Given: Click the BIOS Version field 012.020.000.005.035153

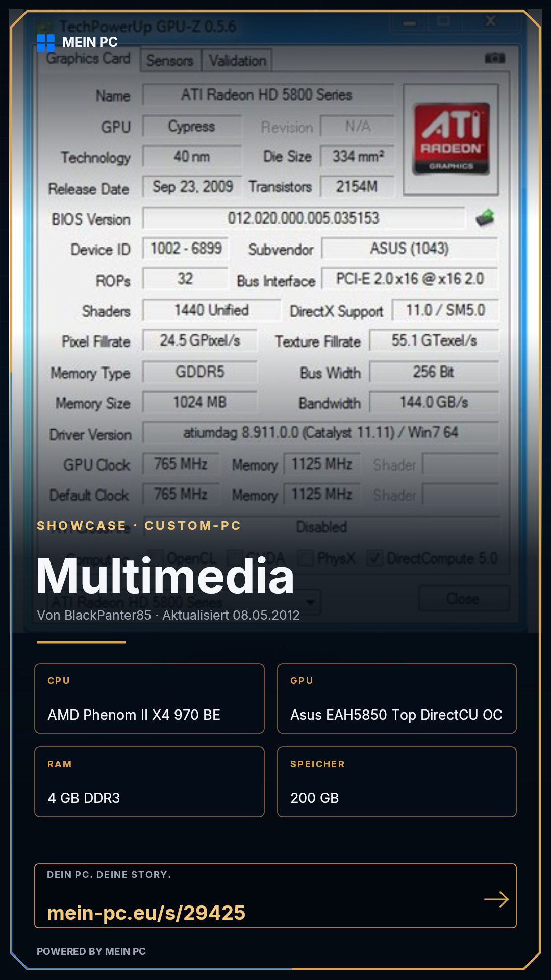Looking at the screenshot, I should (304, 218).
